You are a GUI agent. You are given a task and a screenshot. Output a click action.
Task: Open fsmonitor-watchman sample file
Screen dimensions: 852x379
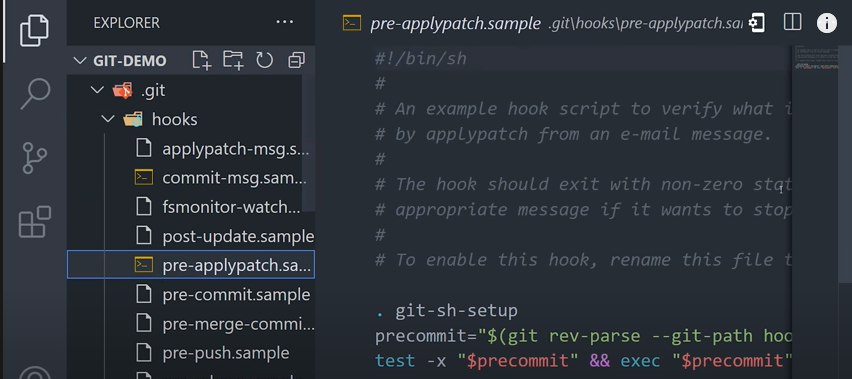[x=191, y=207]
